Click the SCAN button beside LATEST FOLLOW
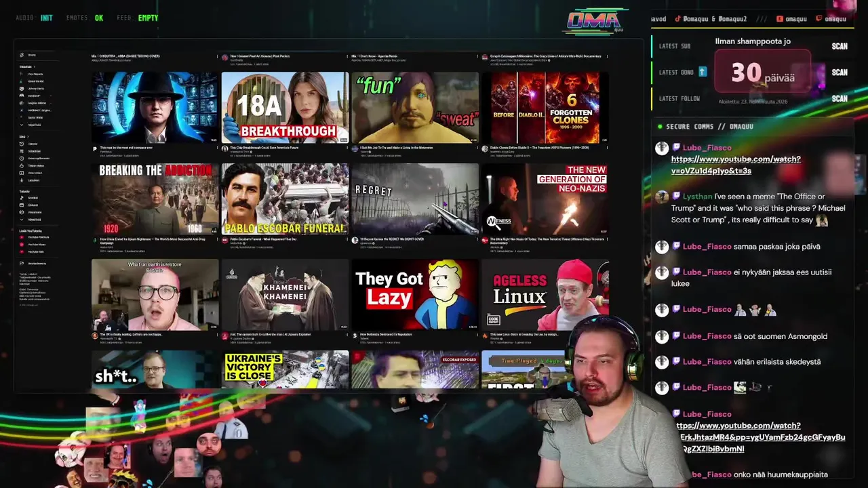Screen dimensions: 868x488 click(x=840, y=98)
